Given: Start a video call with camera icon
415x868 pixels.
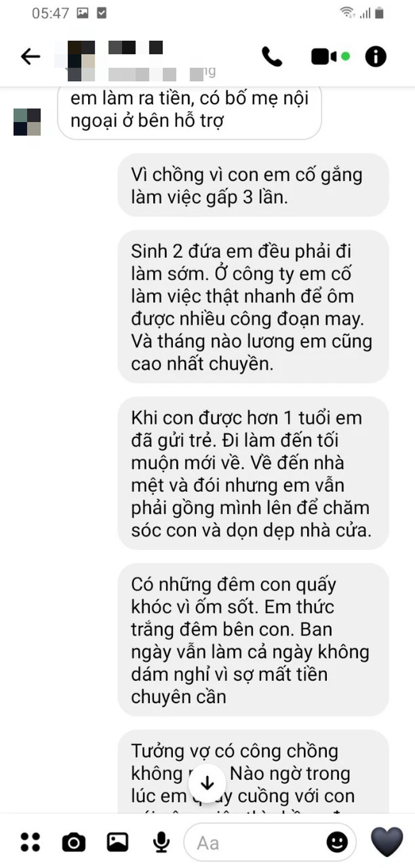Looking at the screenshot, I should (329, 56).
